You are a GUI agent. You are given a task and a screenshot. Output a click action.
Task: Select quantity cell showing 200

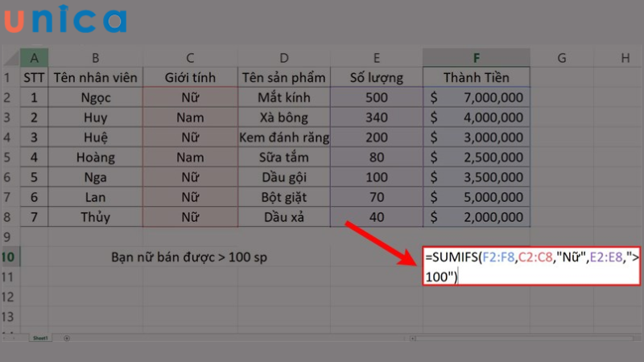pos(377,137)
